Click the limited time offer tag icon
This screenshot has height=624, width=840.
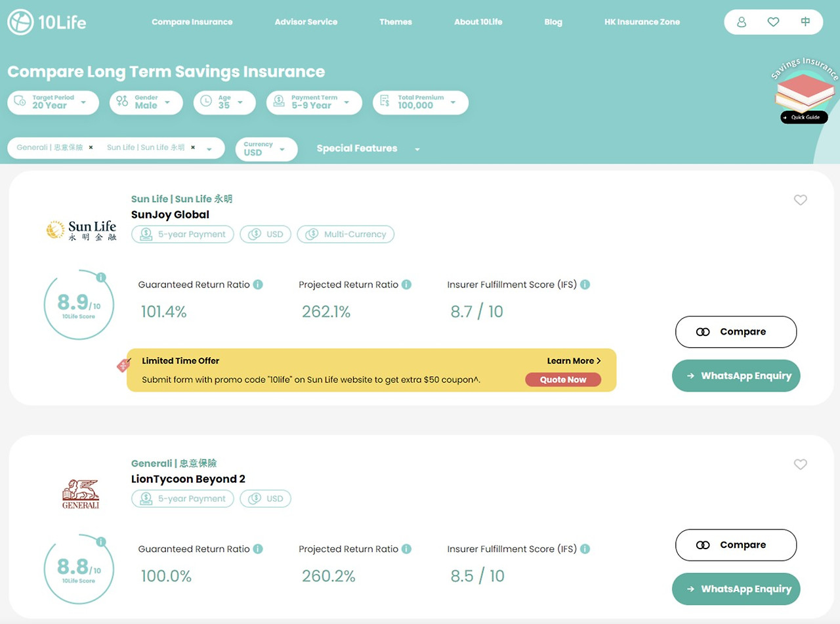(x=123, y=365)
